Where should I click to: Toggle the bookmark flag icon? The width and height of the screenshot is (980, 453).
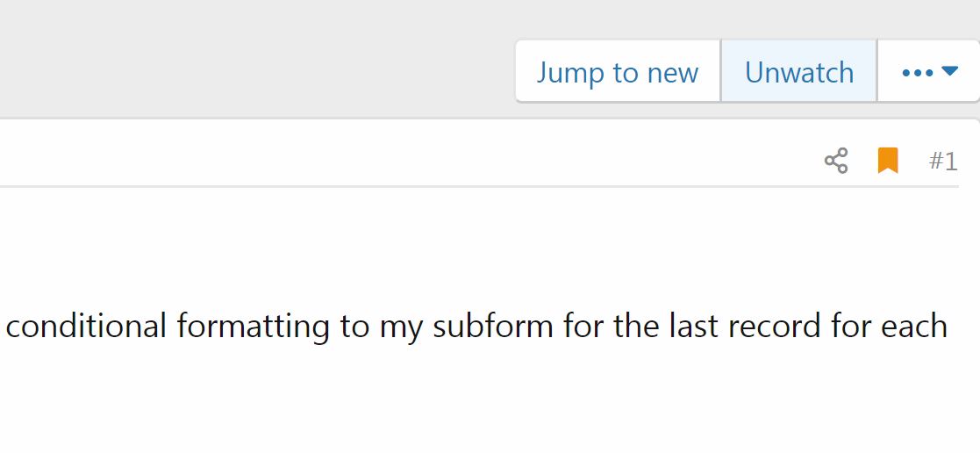tap(888, 160)
